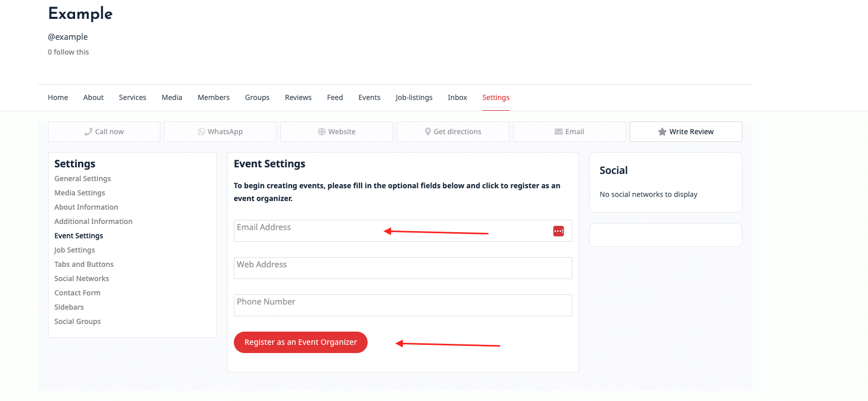Image resolution: width=868 pixels, height=401 pixels.
Task: Click the envelope icon beside Email
Action: pyautogui.click(x=559, y=132)
